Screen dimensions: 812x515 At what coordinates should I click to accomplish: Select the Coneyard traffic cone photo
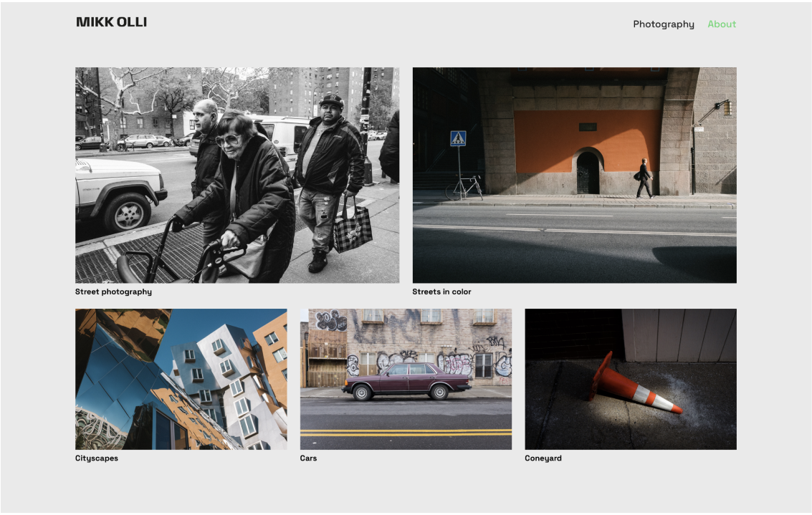click(x=631, y=380)
